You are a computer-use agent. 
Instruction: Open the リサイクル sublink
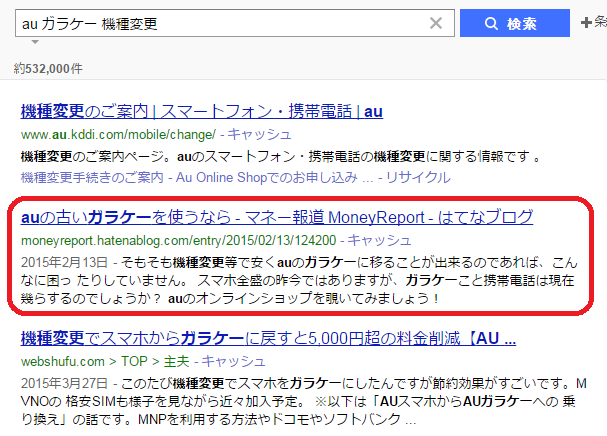pos(418,177)
